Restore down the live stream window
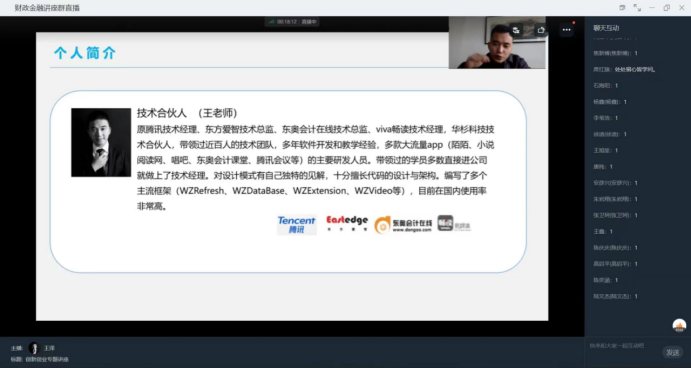691x368 pixels. (666, 7)
